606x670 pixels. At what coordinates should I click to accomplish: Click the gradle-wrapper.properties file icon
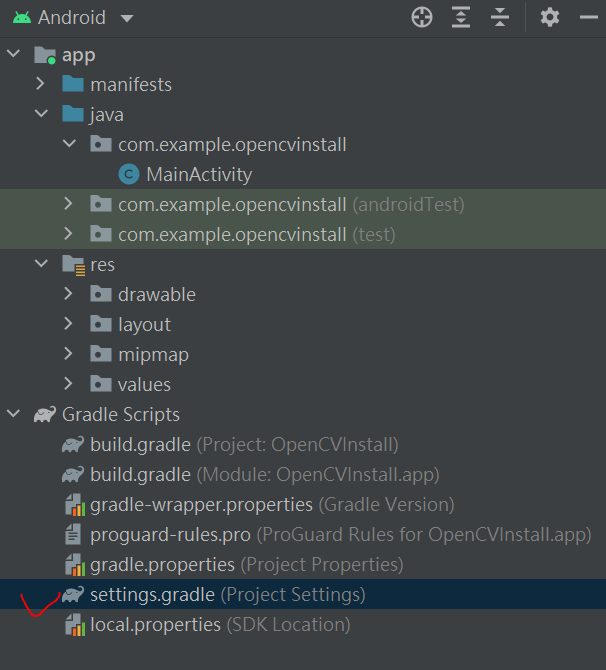pos(73,505)
